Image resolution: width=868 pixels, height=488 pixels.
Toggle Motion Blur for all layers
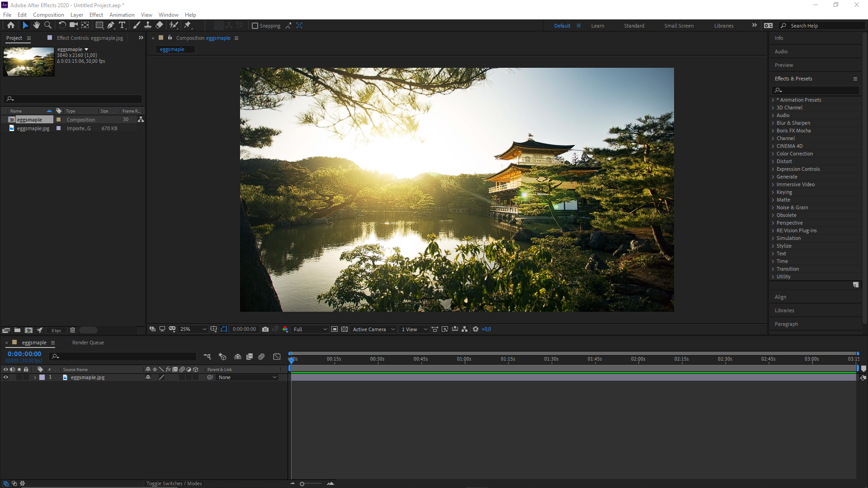point(261,356)
